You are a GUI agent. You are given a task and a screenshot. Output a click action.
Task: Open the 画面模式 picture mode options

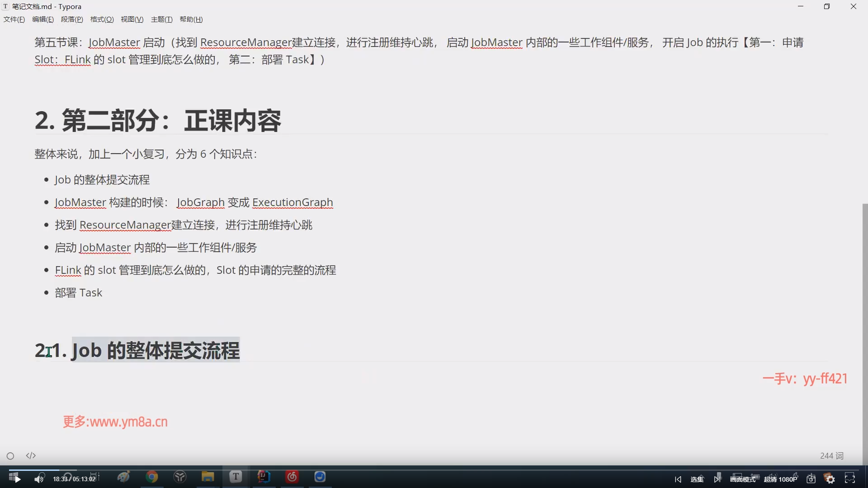tap(742, 479)
